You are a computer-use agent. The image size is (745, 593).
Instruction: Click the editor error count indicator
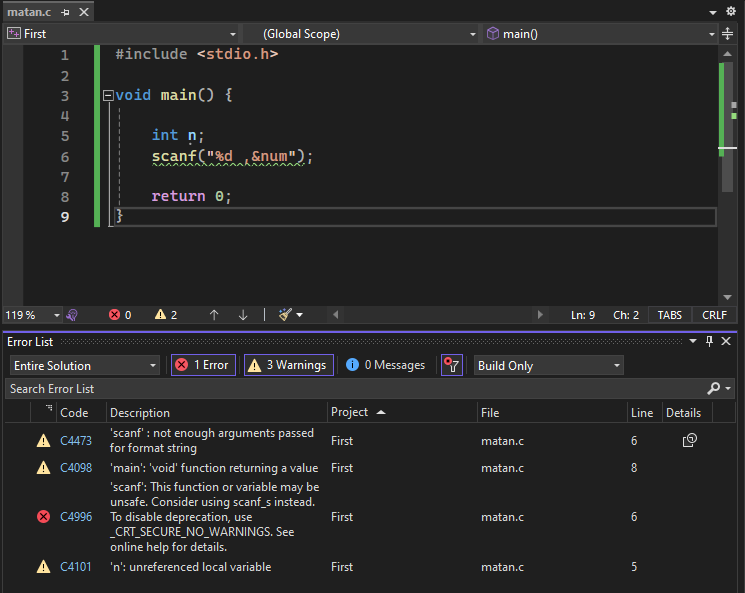coord(120,315)
